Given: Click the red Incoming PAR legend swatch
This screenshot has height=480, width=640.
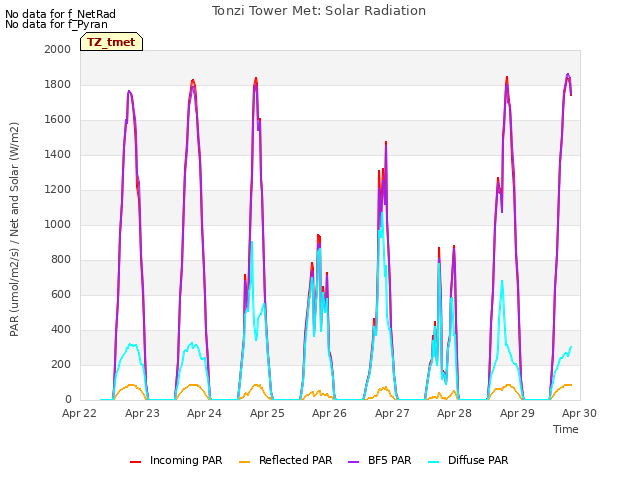Looking at the screenshot, I should [x=136, y=462].
